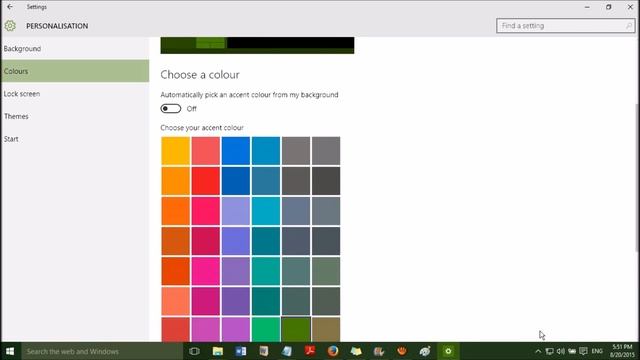Open Task View from the taskbar

pyautogui.click(x=195, y=351)
